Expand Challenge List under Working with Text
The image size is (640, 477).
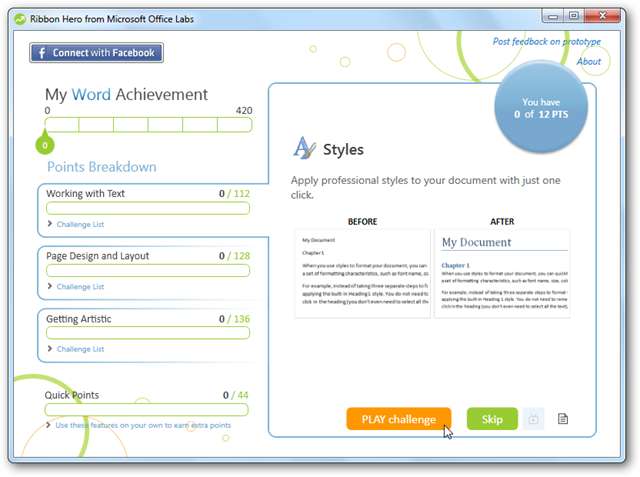tap(76, 224)
